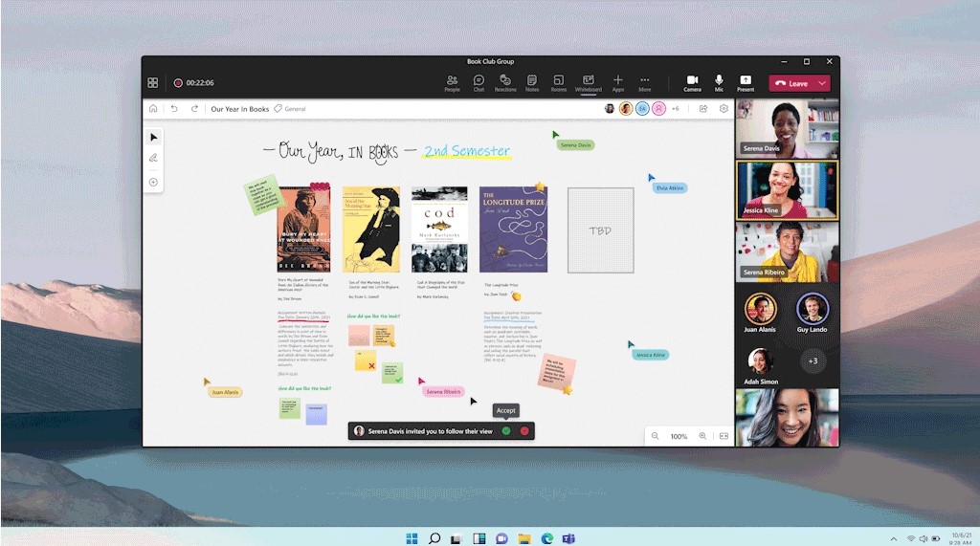Toggle the camera on or off
Screen dimensions: 980x546
[692, 83]
